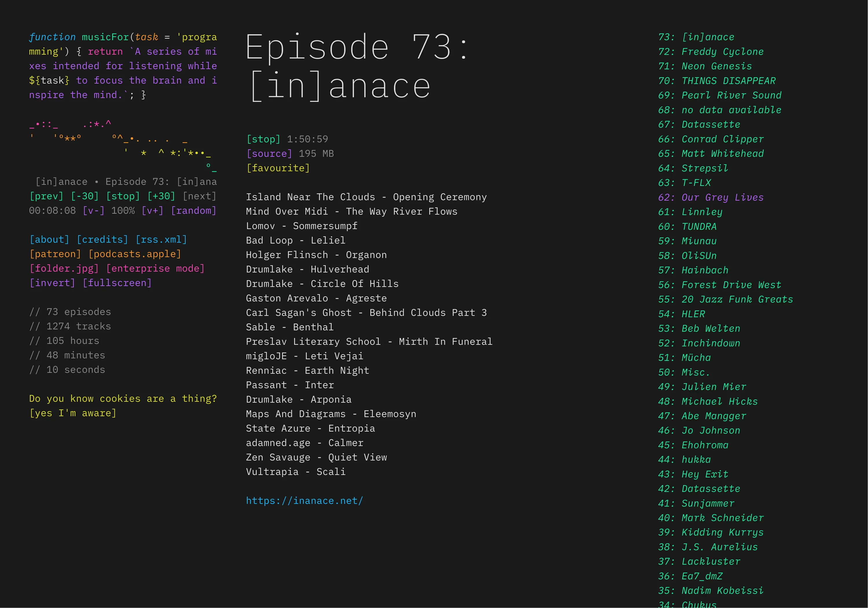Open episode 40: Mark Schneider
This screenshot has height=608, width=868.
(711, 518)
